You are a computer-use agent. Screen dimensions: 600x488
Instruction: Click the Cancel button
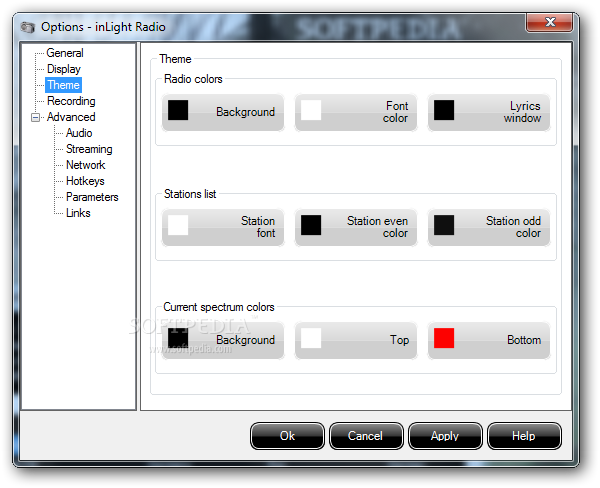point(366,436)
